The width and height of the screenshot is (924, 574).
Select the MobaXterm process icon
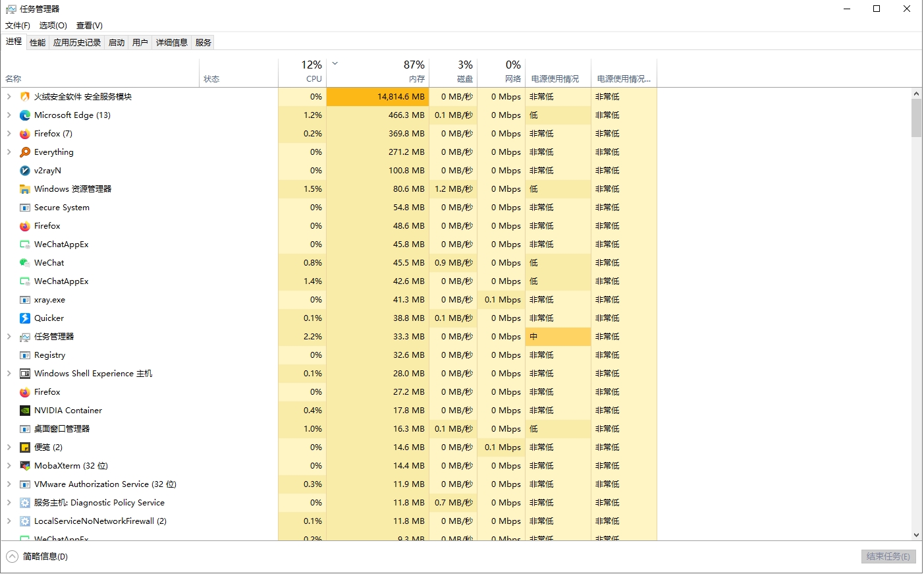click(x=25, y=466)
